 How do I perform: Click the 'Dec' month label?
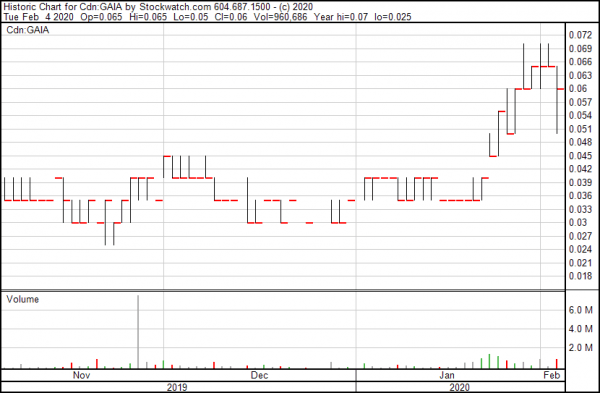click(x=259, y=375)
